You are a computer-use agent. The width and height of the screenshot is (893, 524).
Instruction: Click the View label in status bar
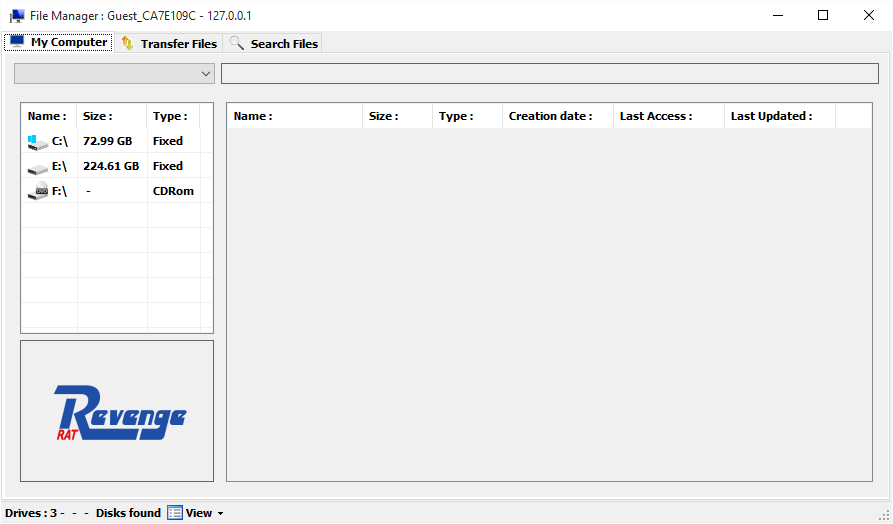[199, 513]
